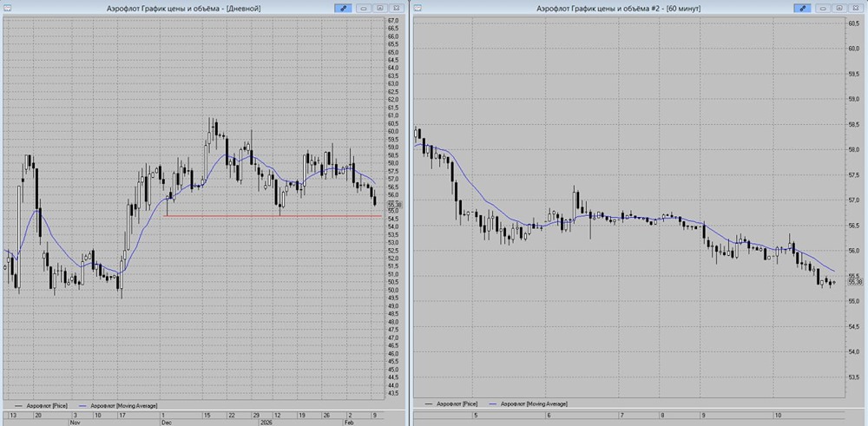
Task: Click date label 10 on 60-minute time axis
Action: tap(778, 415)
